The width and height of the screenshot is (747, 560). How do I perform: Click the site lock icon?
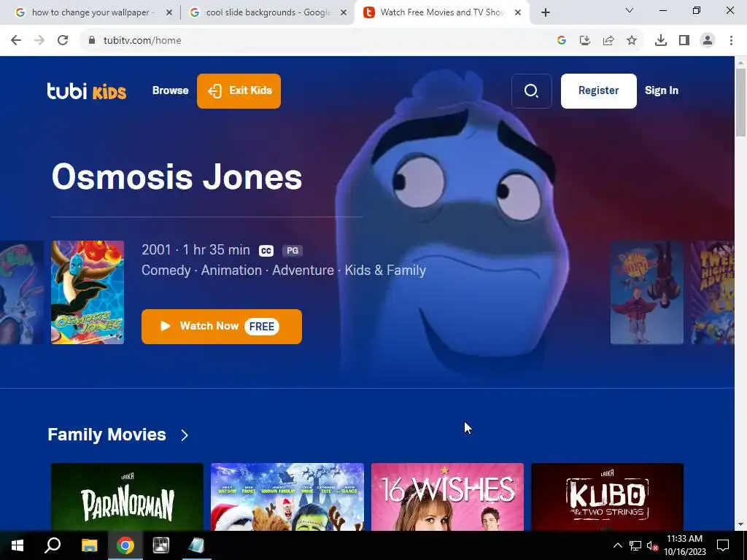(92, 41)
